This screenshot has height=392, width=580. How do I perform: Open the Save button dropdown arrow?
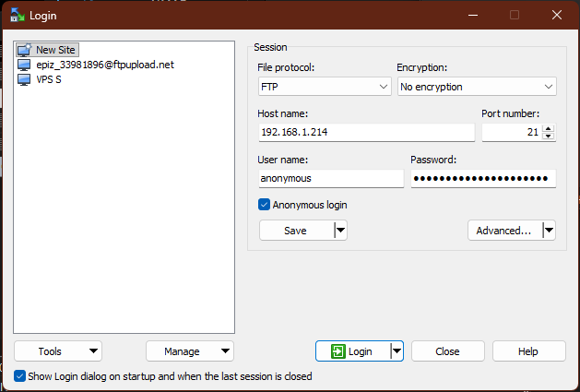340,231
